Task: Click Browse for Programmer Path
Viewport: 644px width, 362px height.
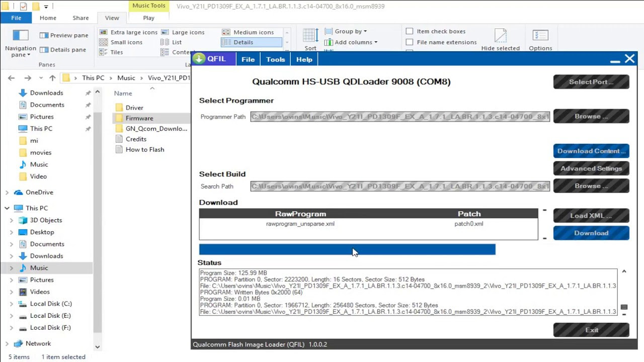Action: (x=591, y=116)
